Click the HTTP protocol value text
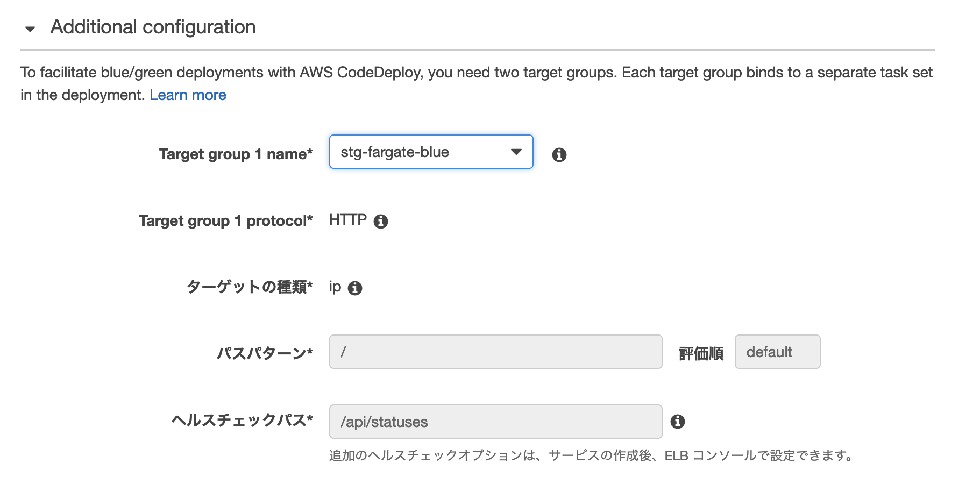 (x=347, y=220)
